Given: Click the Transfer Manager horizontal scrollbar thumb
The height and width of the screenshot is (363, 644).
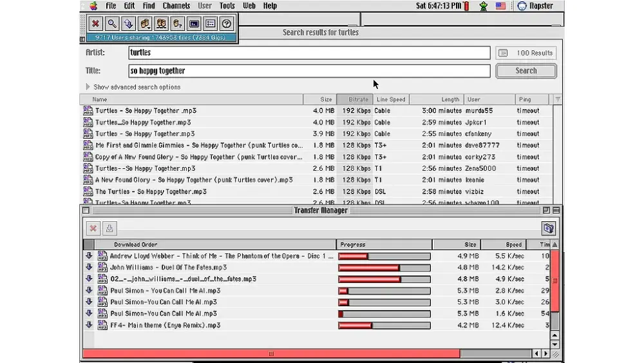Looking at the screenshot, I should [272, 353].
